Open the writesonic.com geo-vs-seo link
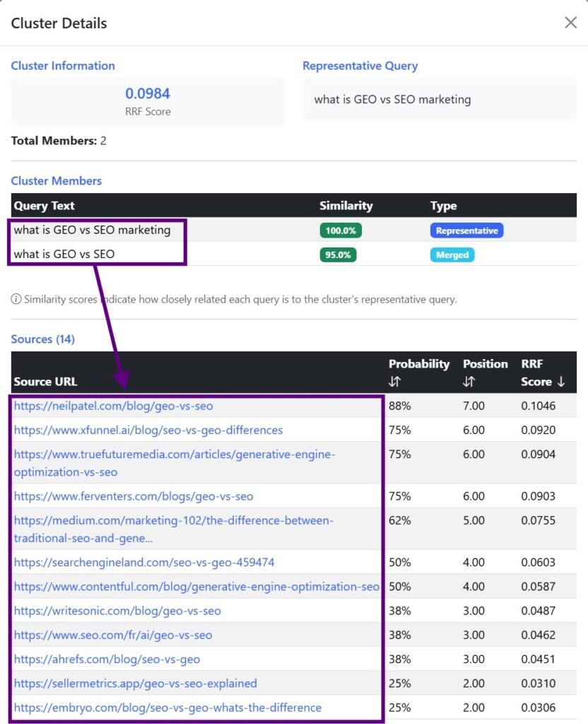Screen dimensions: 588x724 pos(117,611)
